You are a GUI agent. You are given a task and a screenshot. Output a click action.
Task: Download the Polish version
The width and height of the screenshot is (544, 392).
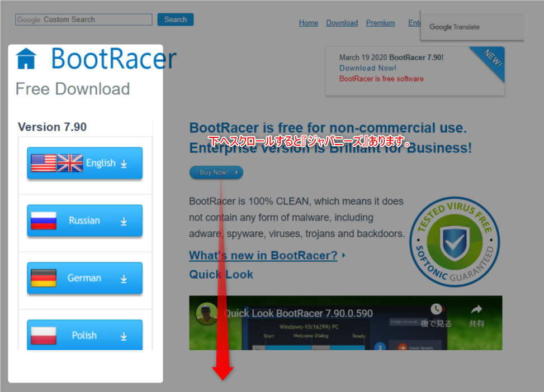tap(84, 335)
